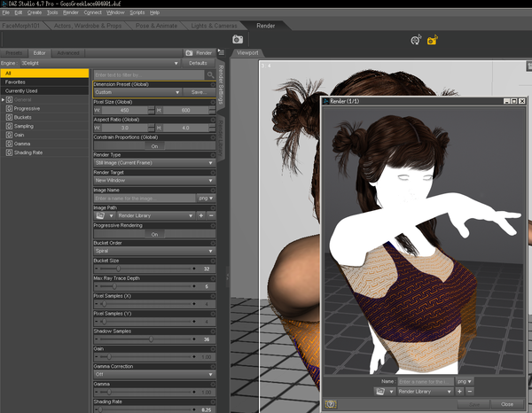Open the Engine 3Delight dropdown
532x413 pixels.
coord(99,63)
